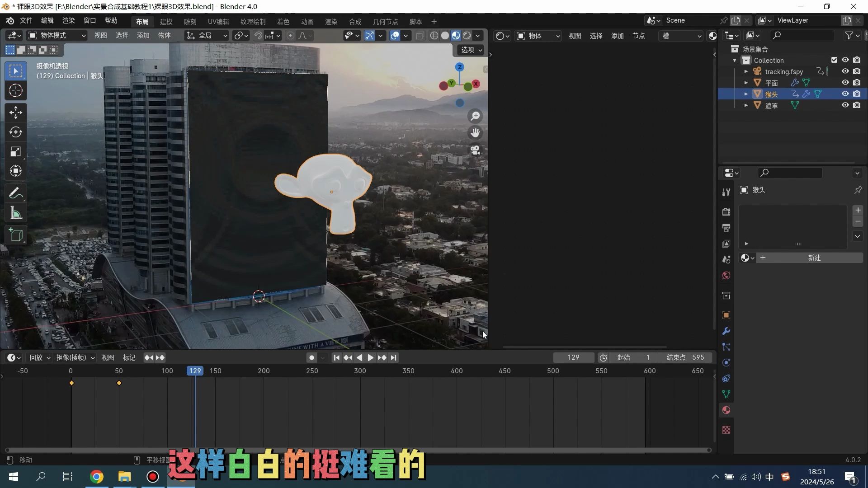868x488 pixels.
Task: Disable rendering for 平面 object
Action: coord(857,83)
